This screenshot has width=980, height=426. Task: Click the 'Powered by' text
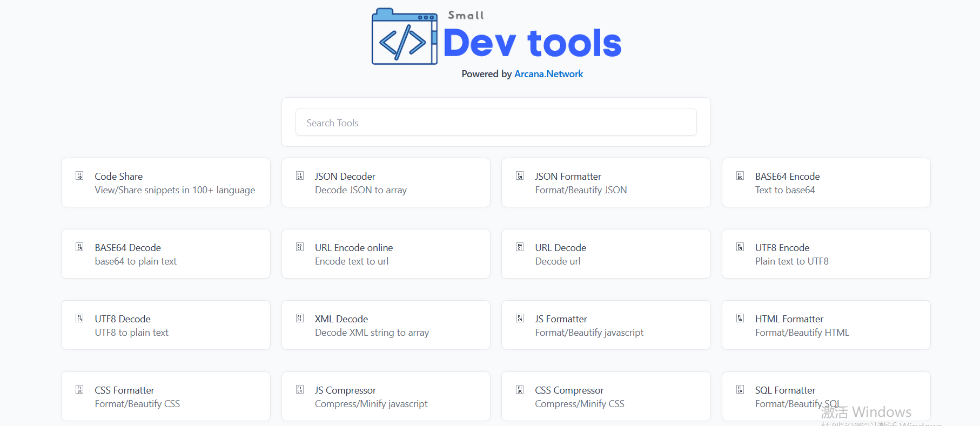(486, 74)
